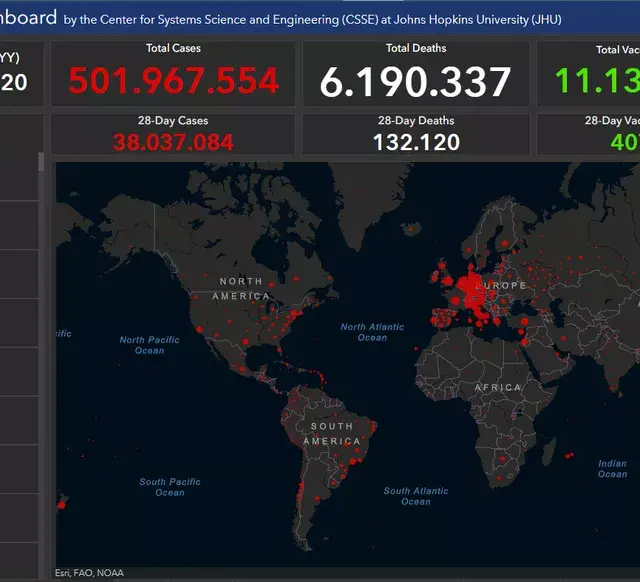The height and width of the screenshot is (582, 640).
Task: Click the red marker near New Zealand
Action: click(62, 504)
